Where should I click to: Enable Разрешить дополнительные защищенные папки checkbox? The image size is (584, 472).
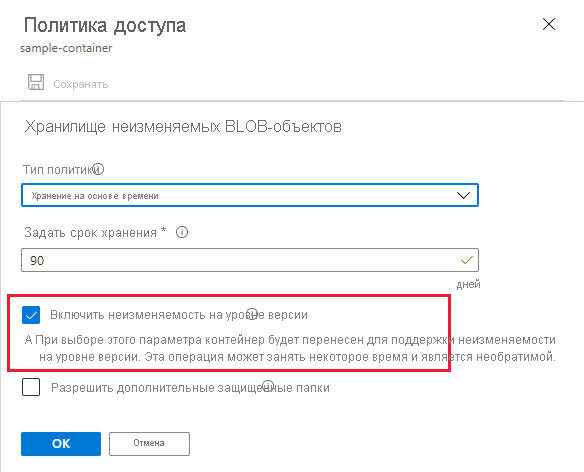click(x=31, y=387)
